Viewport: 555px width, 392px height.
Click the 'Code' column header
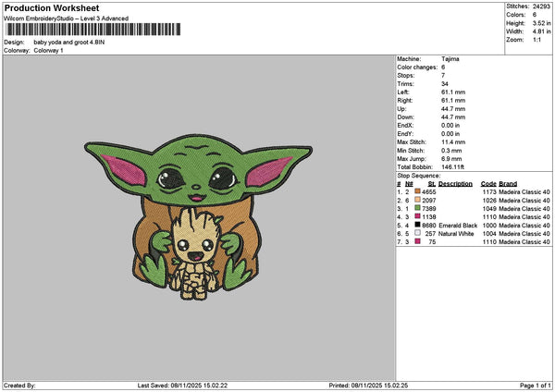pos(488,184)
